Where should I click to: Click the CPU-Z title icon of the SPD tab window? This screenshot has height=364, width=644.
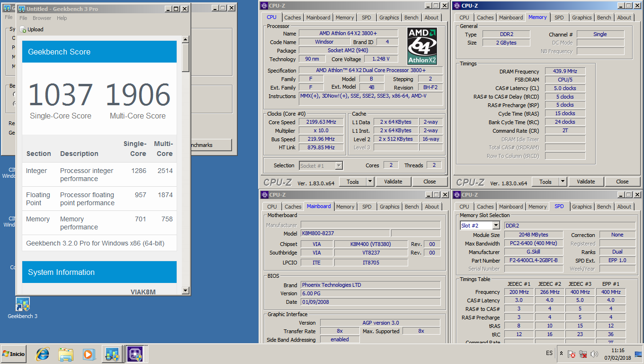point(457,195)
